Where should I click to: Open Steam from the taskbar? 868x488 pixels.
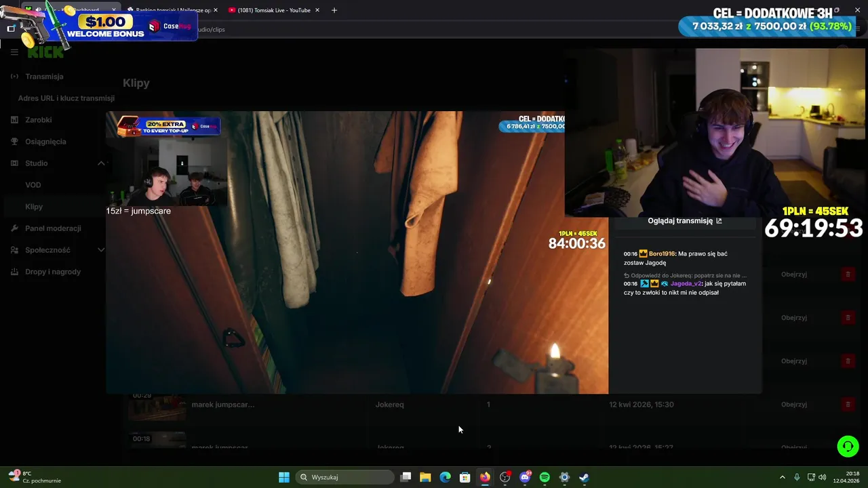pyautogui.click(x=584, y=477)
